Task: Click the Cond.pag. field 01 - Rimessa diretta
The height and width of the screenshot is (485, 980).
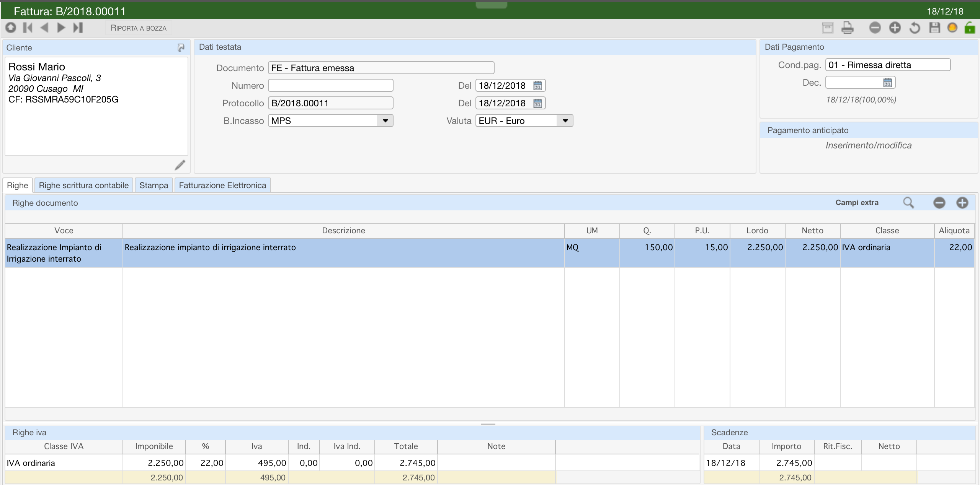Action: point(888,65)
